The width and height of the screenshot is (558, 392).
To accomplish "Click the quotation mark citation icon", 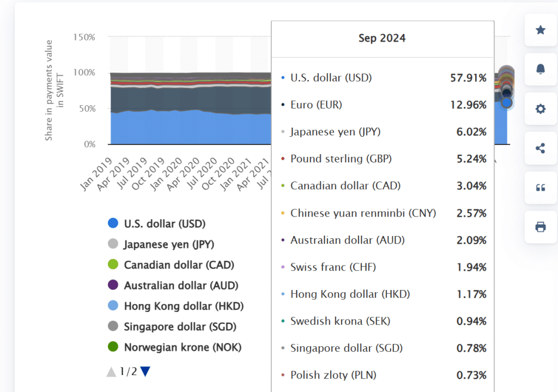I will click(x=540, y=188).
